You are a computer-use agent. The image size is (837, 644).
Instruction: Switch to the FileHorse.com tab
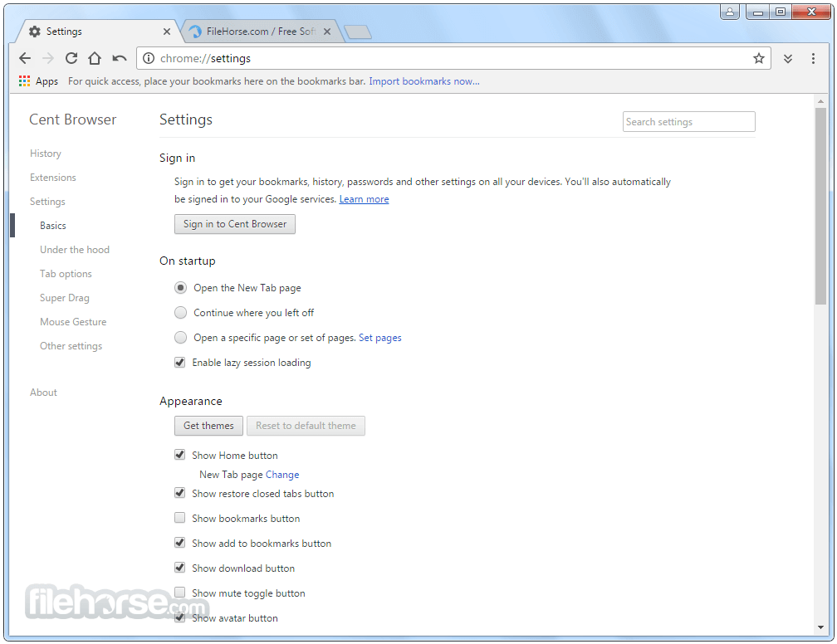(x=262, y=32)
